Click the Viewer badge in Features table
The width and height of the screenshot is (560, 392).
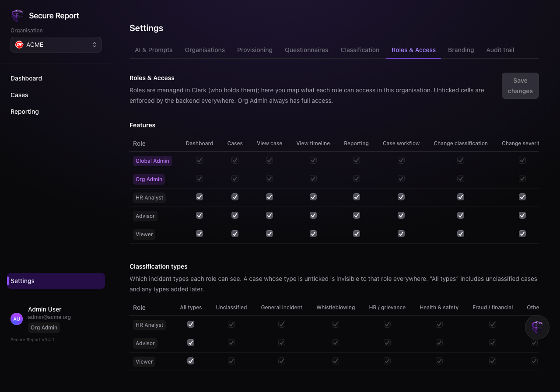click(x=144, y=234)
